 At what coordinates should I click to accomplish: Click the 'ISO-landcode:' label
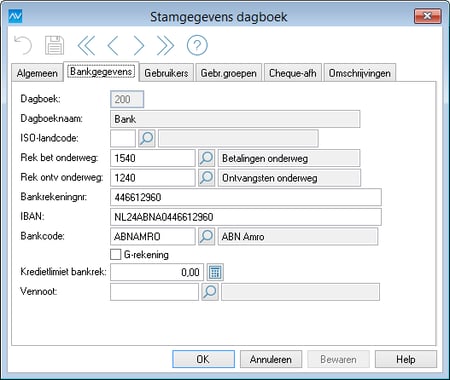click(49, 138)
